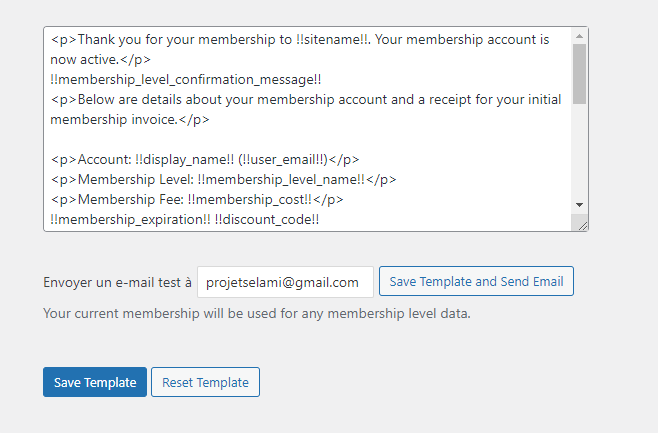Image resolution: width=658 pixels, height=433 pixels.
Task: Focus the test email address field
Action: point(285,282)
